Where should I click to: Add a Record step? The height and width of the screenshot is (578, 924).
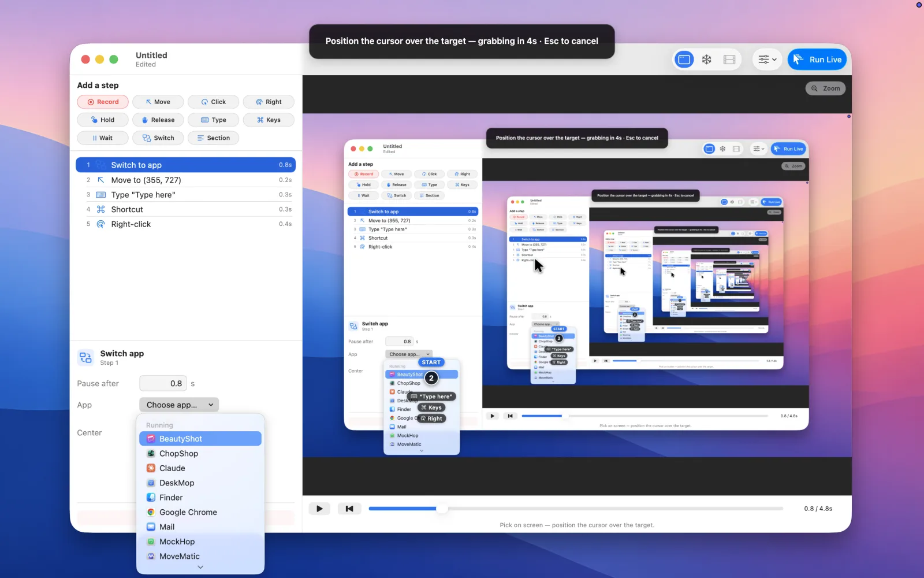click(103, 102)
